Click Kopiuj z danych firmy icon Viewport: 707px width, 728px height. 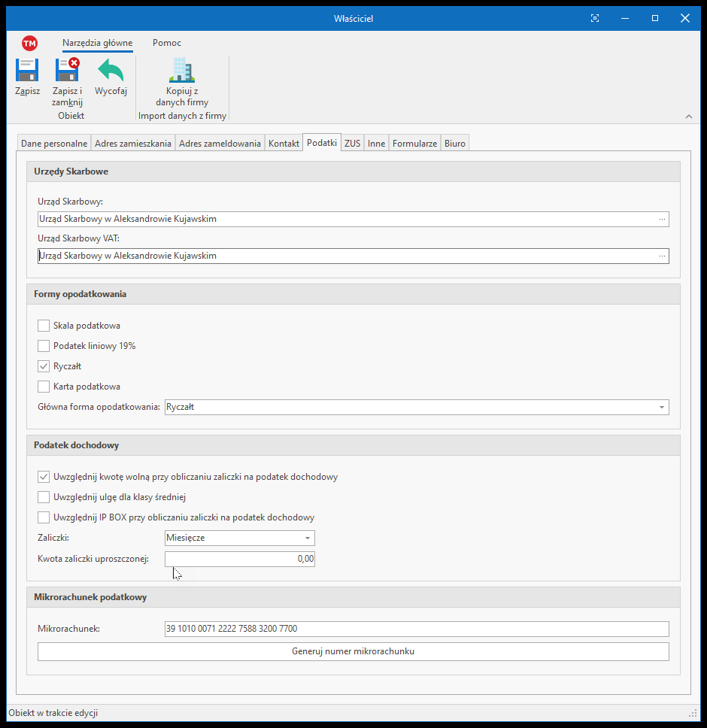[182, 71]
